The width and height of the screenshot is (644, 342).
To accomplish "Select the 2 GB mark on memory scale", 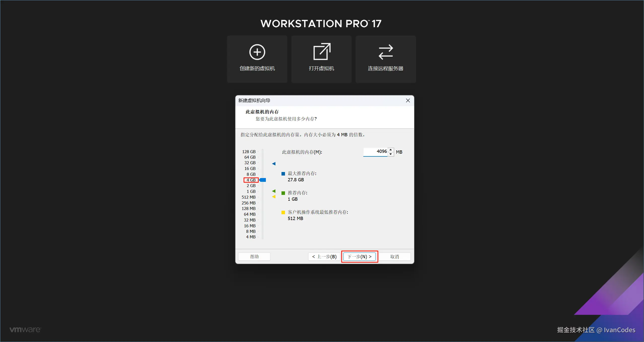I will (x=251, y=186).
